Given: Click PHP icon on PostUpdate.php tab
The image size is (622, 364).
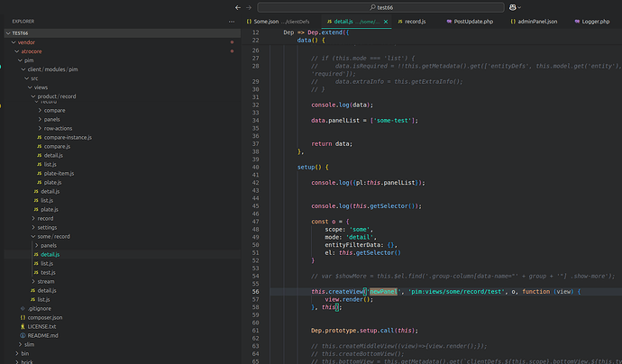Looking at the screenshot, I should point(449,22).
